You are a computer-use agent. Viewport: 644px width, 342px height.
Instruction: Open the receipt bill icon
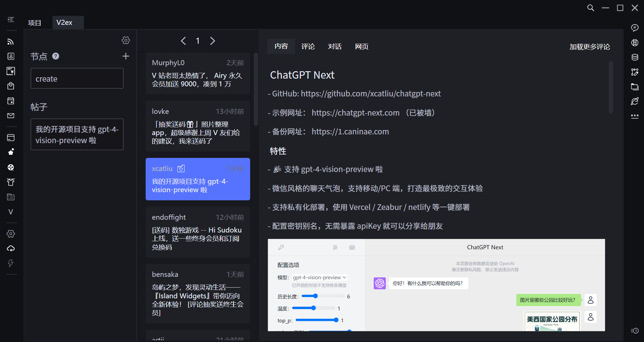(11, 71)
